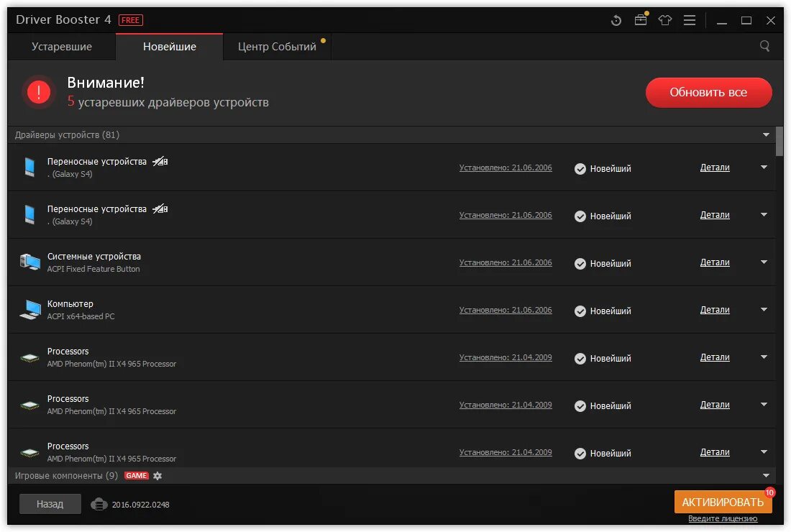Open the skin (t-shirt) icon
The width and height of the screenshot is (791, 532).
[665, 20]
